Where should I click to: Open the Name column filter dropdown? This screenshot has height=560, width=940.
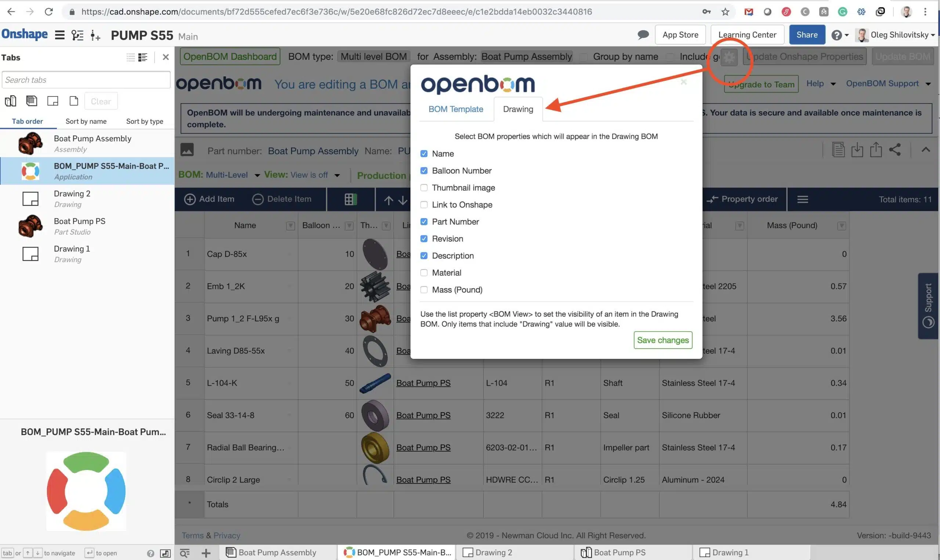290,226
